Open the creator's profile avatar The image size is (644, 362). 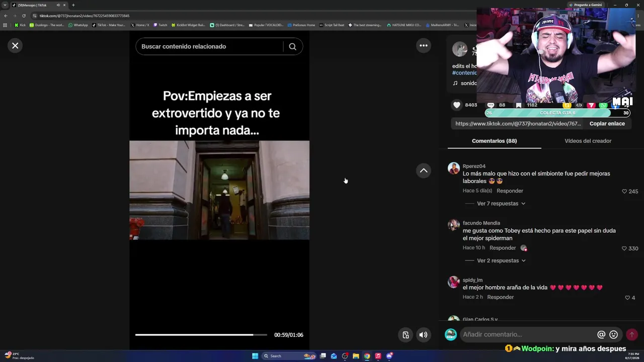click(460, 49)
